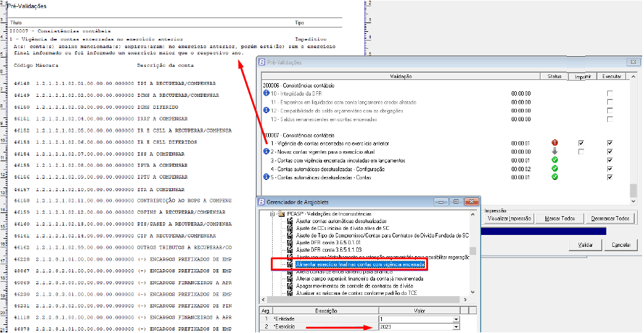This screenshot has height=333, width=644.
Task: Click PCASP folder icon in arqjoblets tree
Action: click(281, 214)
